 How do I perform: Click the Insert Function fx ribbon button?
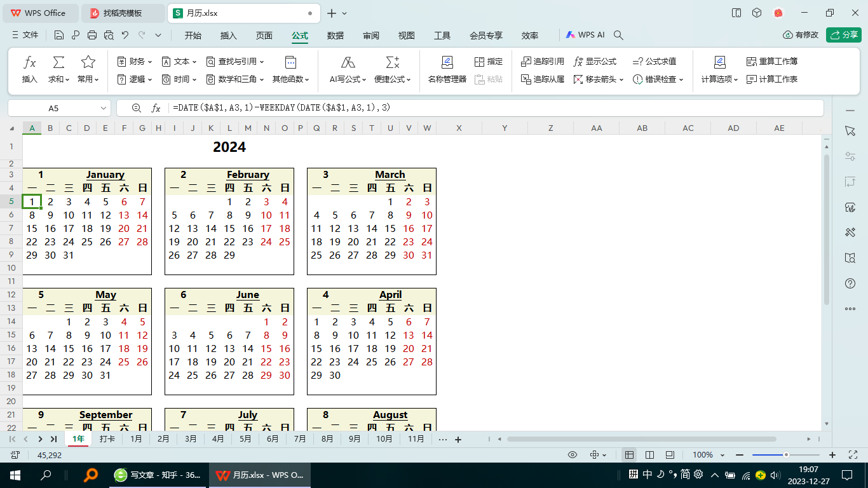30,69
